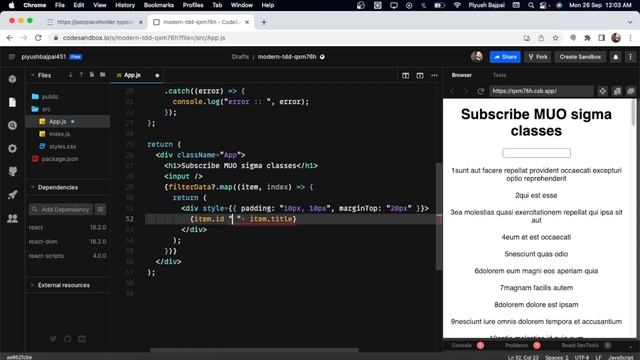Open a new Chrome tab
This screenshot has width=640, height=360.
(x=264, y=22)
